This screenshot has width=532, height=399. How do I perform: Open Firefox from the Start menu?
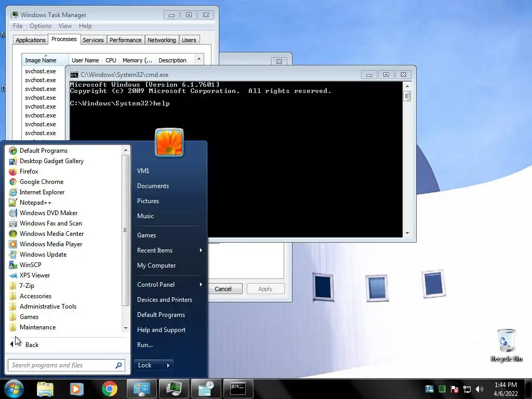click(29, 171)
